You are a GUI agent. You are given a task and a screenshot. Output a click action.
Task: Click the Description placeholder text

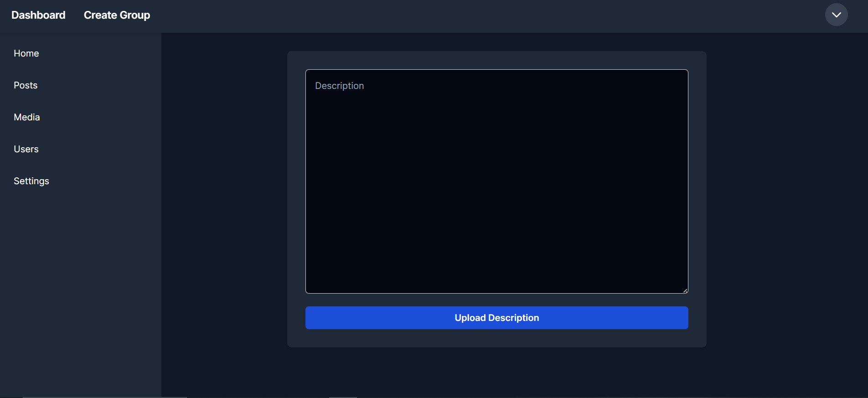[340, 86]
